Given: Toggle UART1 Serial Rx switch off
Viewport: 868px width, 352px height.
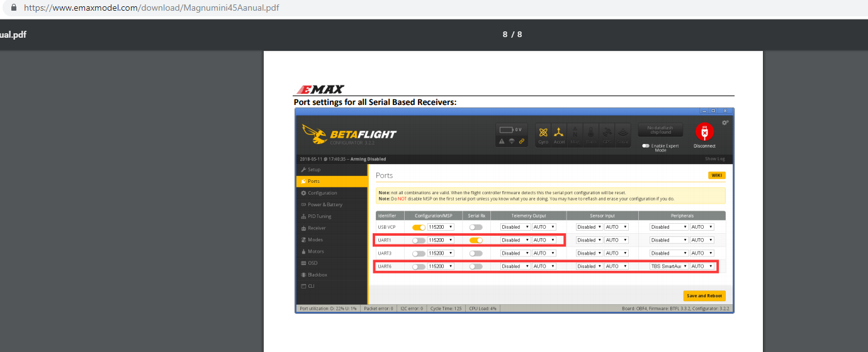Looking at the screenshot, I should pyautogui.click(x=476, y=240).
